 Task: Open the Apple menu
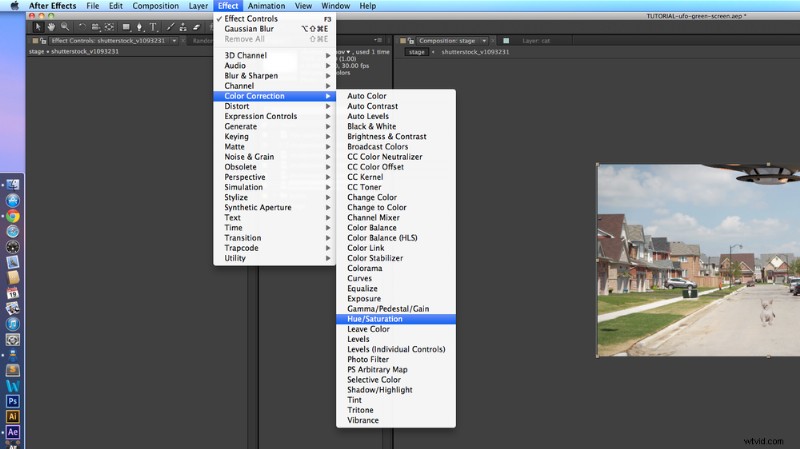[14, 6]
